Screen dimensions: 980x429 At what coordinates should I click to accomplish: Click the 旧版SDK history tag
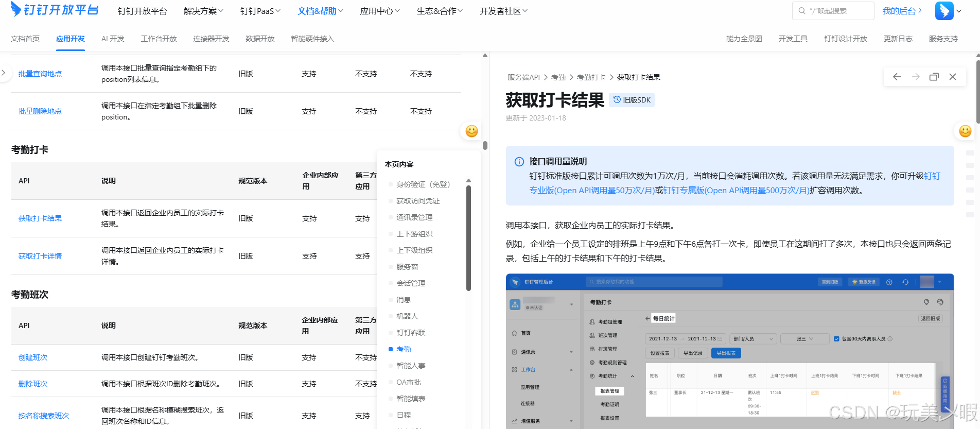(632, 100)
